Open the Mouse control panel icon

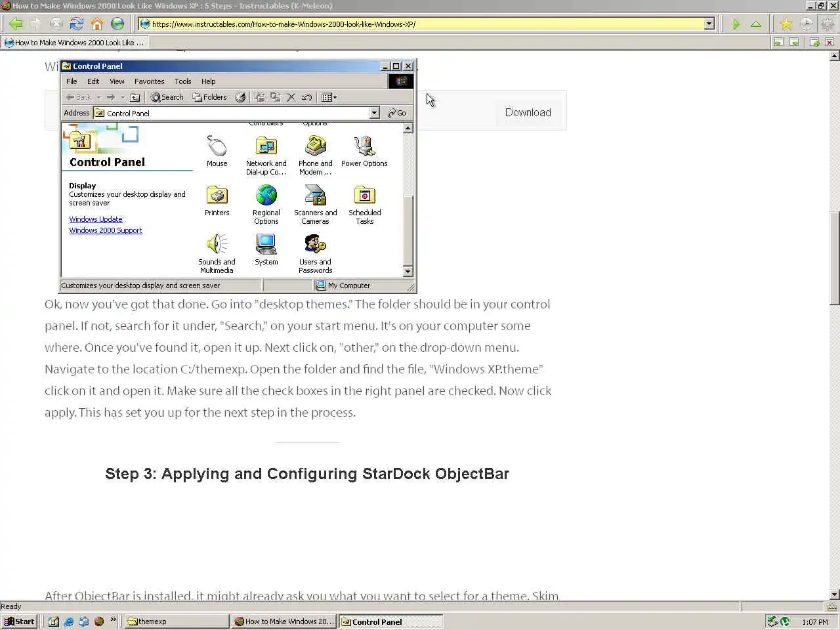[x=217, y=152]
